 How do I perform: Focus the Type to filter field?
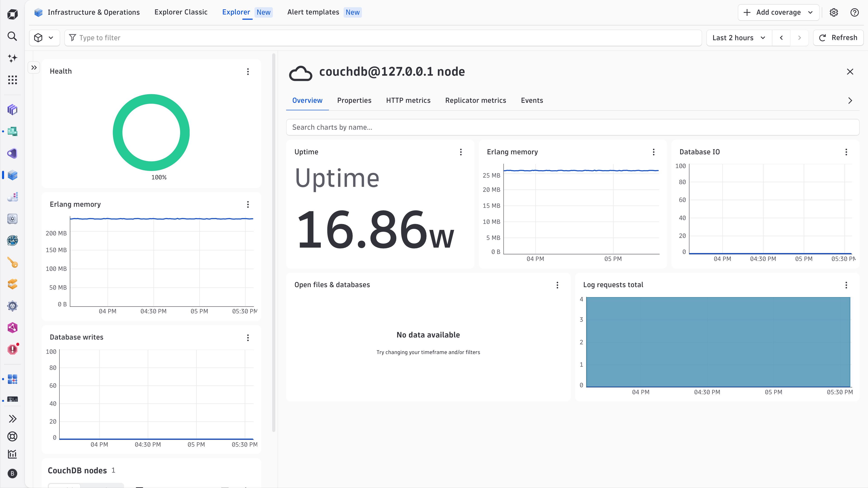(x=383, y=38)
